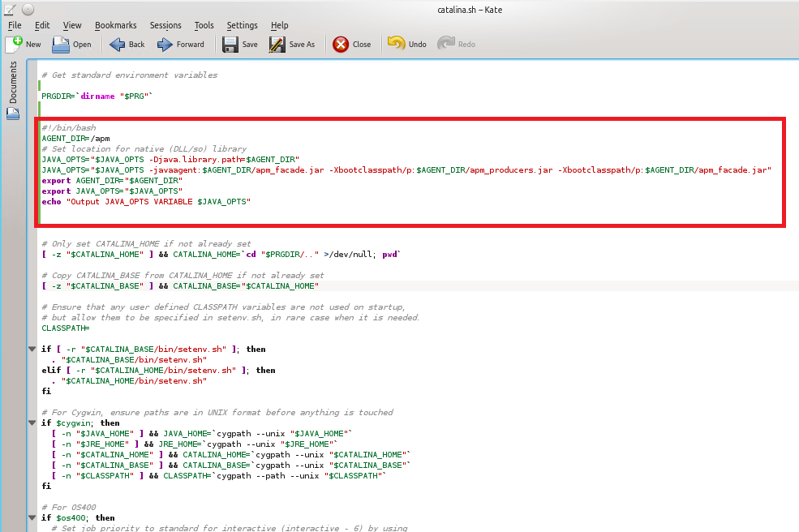The width and height of the screenshot is (799, 532).
Task: Save catalina.sh using the Save icon
Action: pos(230,44)
